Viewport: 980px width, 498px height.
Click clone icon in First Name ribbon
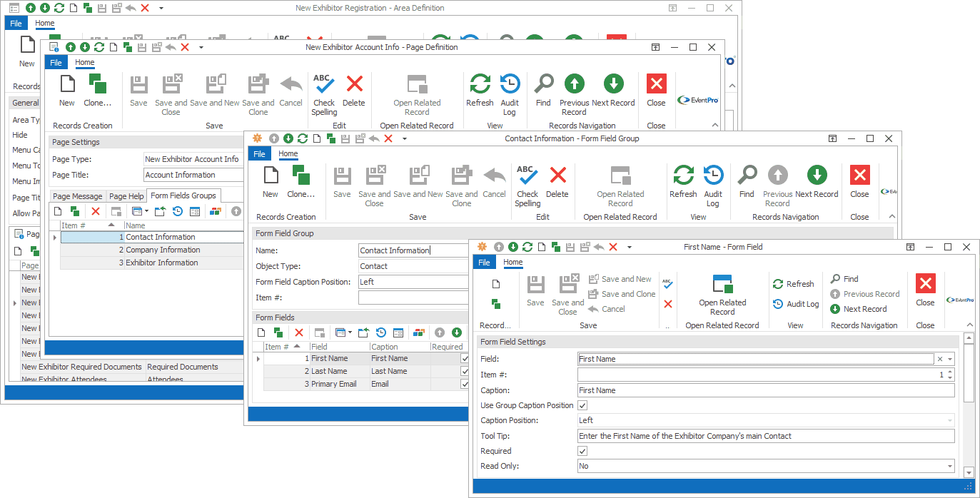coord(496,304)
